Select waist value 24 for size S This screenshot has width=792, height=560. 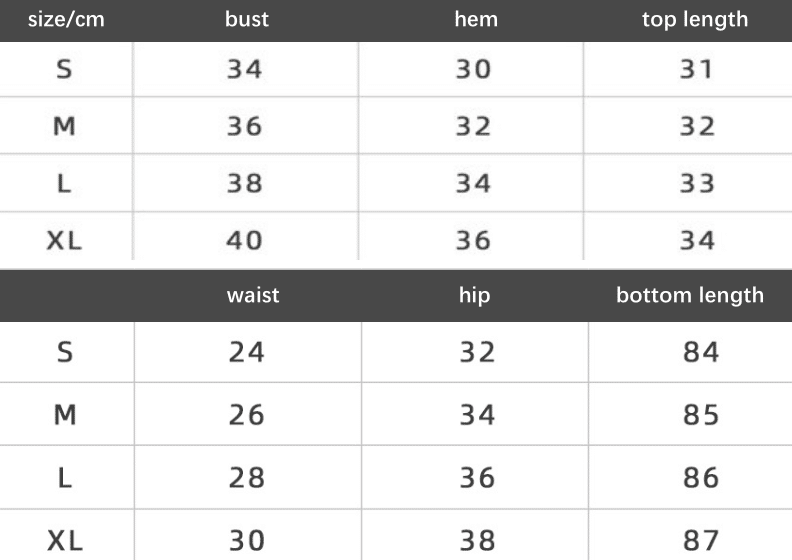pyautogui.click(x=246, y=352)
